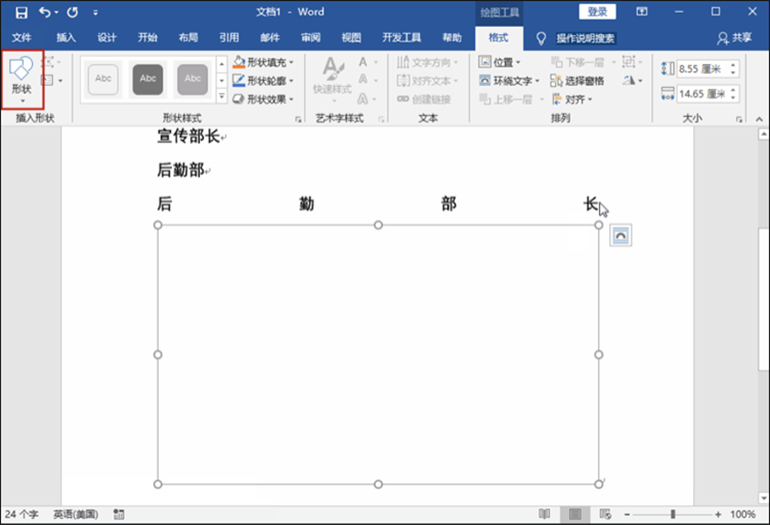770x525 pixels.
Task: Open the 环绕文字 wrap text menu
Action: pyautogui.click(x=509, y=81)
